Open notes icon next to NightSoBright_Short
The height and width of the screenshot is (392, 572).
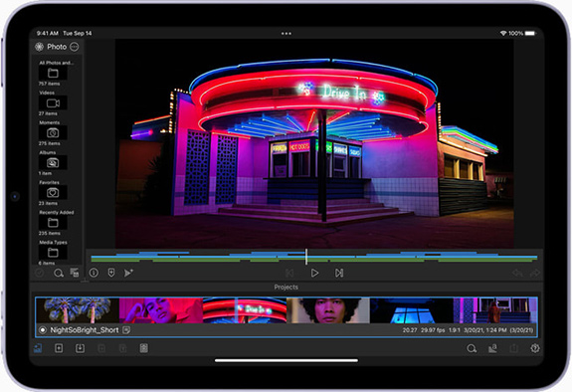pyautogui.click(x=126, y=330)
